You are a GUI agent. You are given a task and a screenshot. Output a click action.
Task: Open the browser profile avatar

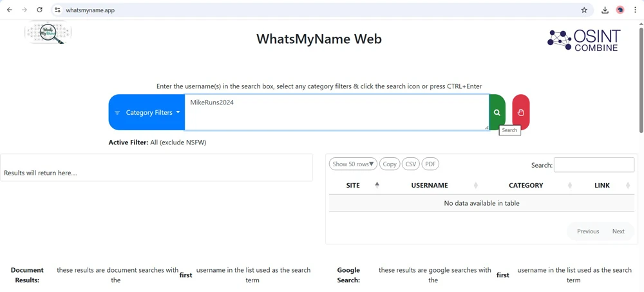[x=620, y=10]
